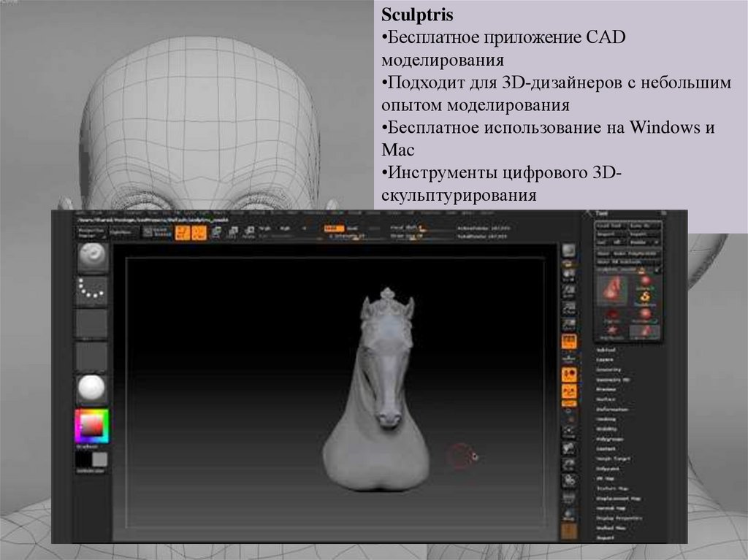The image size is (748, 560).
Task: Select the Move transform icon in top shelf
Action: (215, 232)
